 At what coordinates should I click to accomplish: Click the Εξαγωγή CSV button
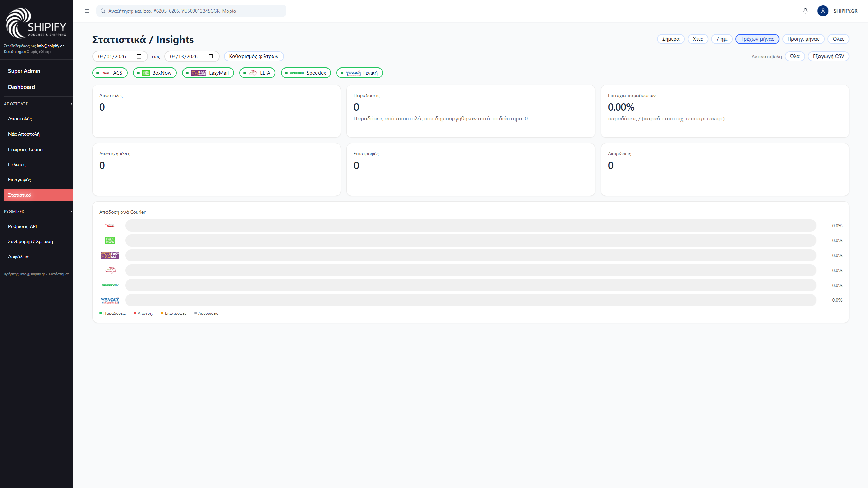(x=828, y=56)
